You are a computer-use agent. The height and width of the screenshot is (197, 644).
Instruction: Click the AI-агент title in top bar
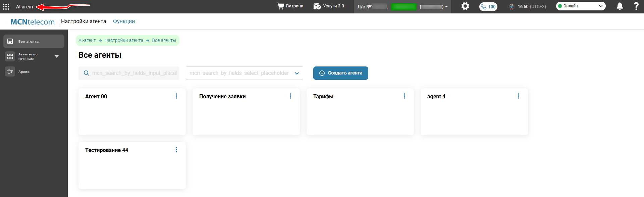25,7
